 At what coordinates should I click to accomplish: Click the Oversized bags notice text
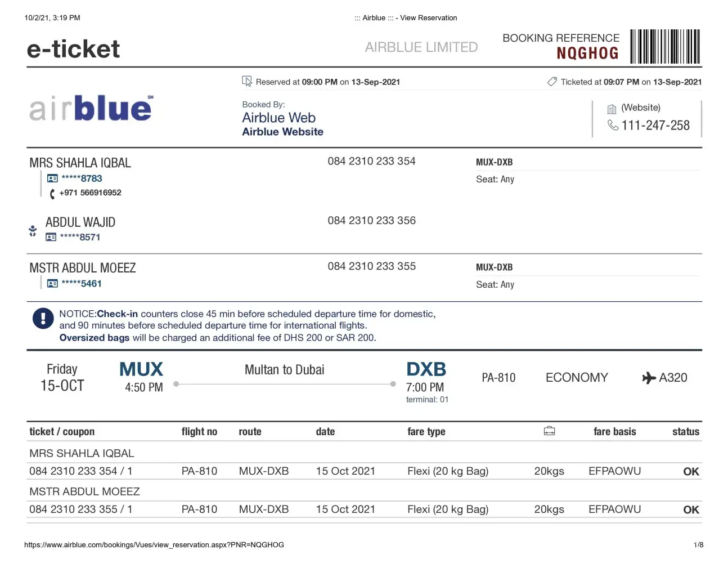click(x=218, y=338)
